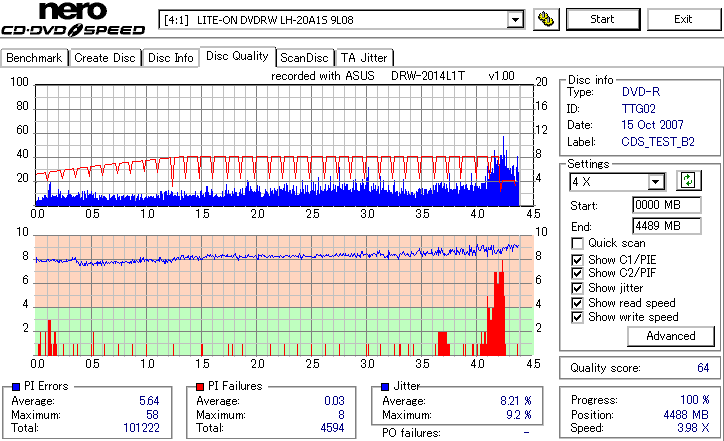Uncheck Show read speed
Viewport: 724px width, 441px height.
(577, 303)
